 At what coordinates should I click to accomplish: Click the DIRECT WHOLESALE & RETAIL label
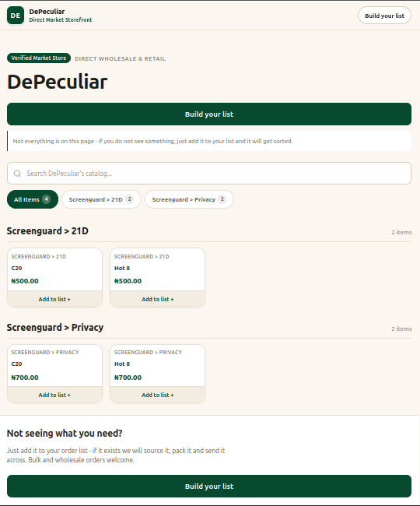coord(121,58)
